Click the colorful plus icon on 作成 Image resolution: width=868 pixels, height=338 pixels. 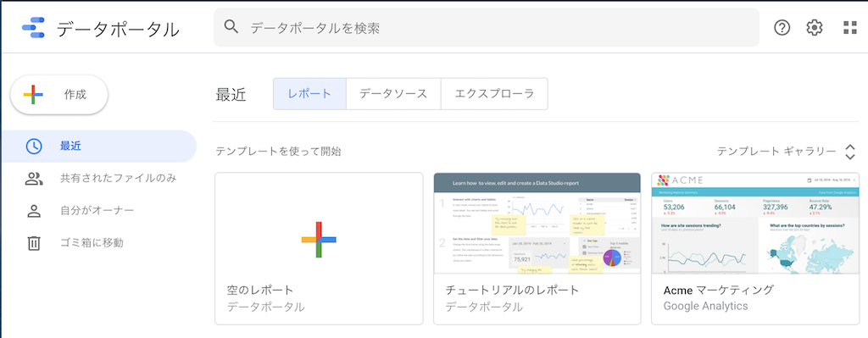[x=33, y=95]
